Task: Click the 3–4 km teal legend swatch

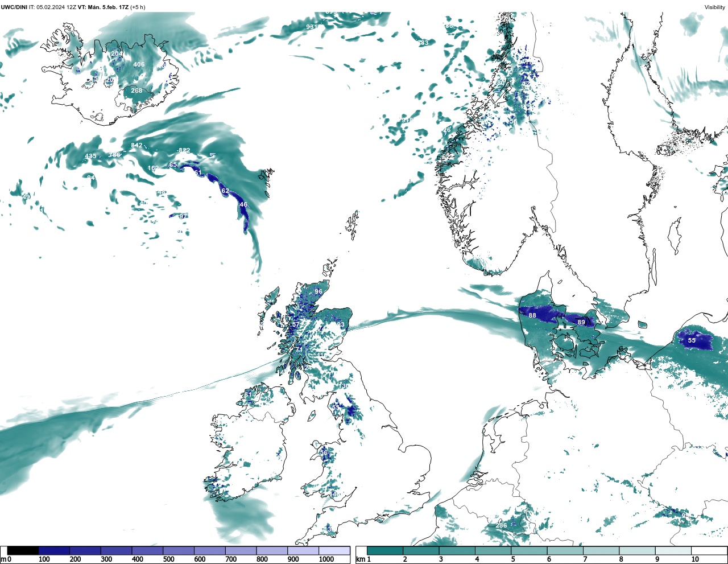Action: pos(457,550)
